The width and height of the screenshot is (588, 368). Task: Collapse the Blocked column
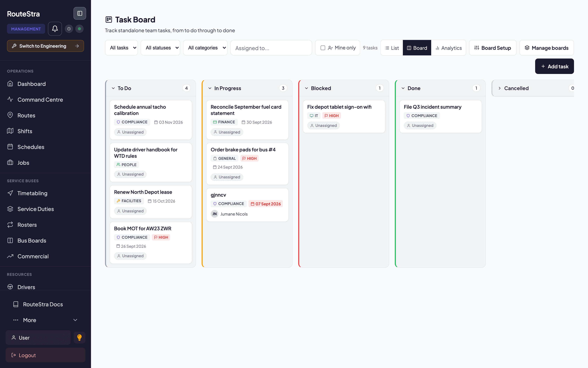coord(306,88)
